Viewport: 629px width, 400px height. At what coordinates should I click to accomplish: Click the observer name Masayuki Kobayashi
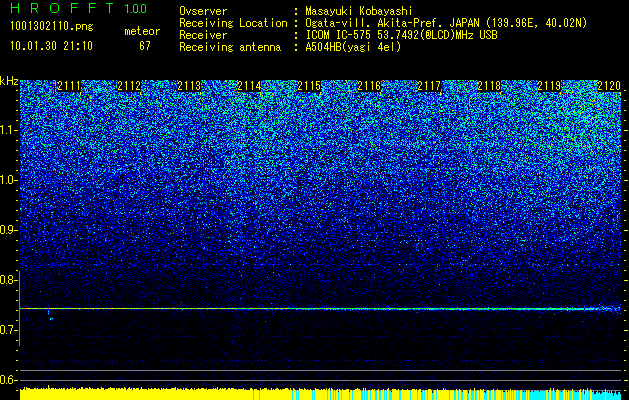(359, 11)
